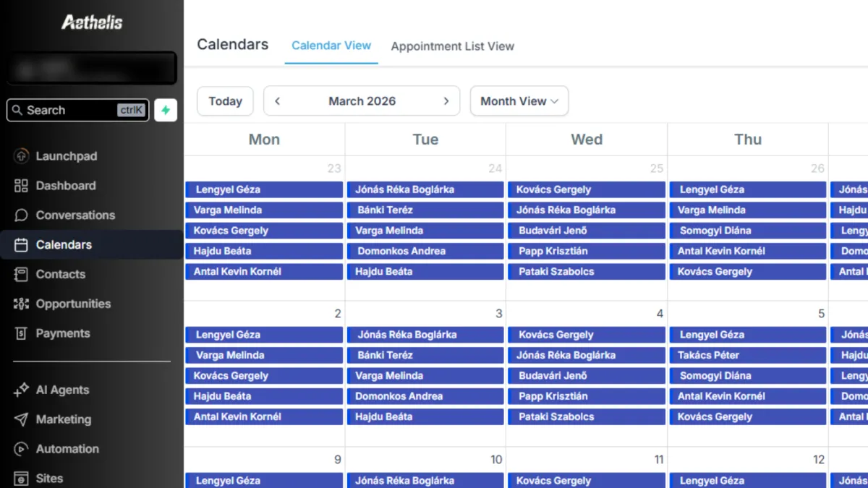Select the Calendar View tab
868x488 pixels.
(x=331, y=46)
